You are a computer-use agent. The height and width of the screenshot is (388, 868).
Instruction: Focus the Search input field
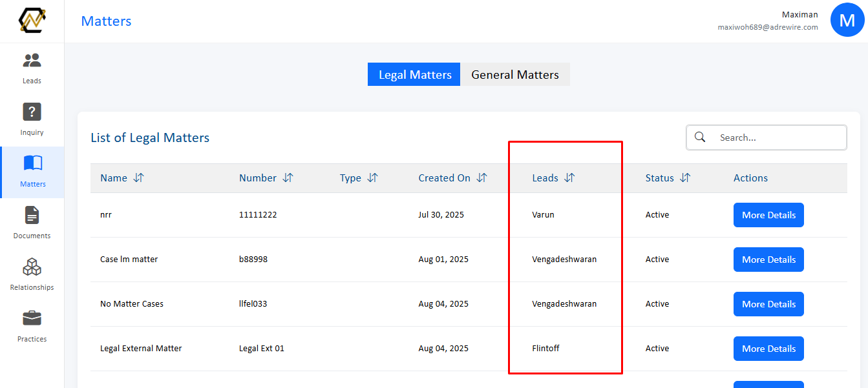[767, 138]
